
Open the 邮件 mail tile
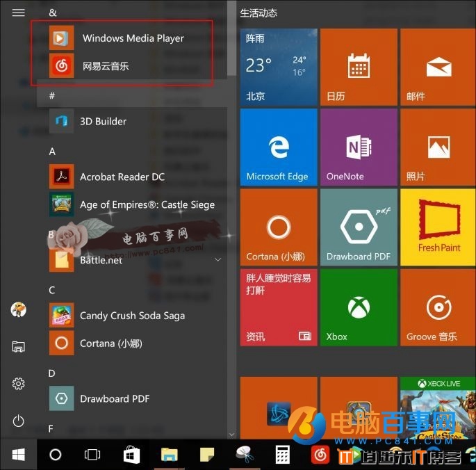[x=438, y=67]
